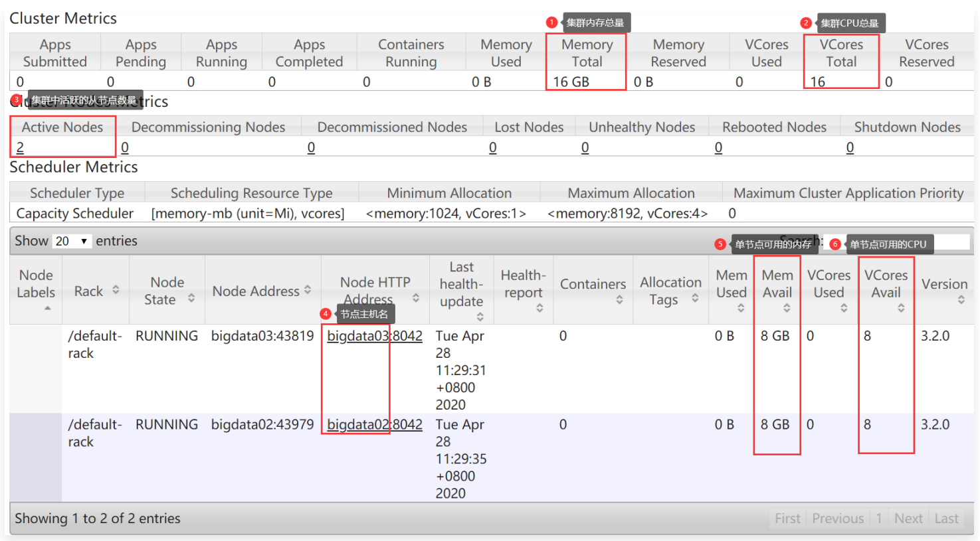Select 11:29:31 health update timestamp
Image resolution: width=980 pixels, height=541 pixels.
(461, 370)
